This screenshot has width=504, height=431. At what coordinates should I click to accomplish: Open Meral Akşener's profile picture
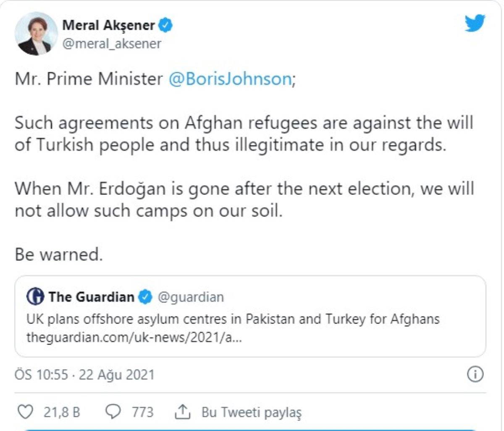click(36, 34)
